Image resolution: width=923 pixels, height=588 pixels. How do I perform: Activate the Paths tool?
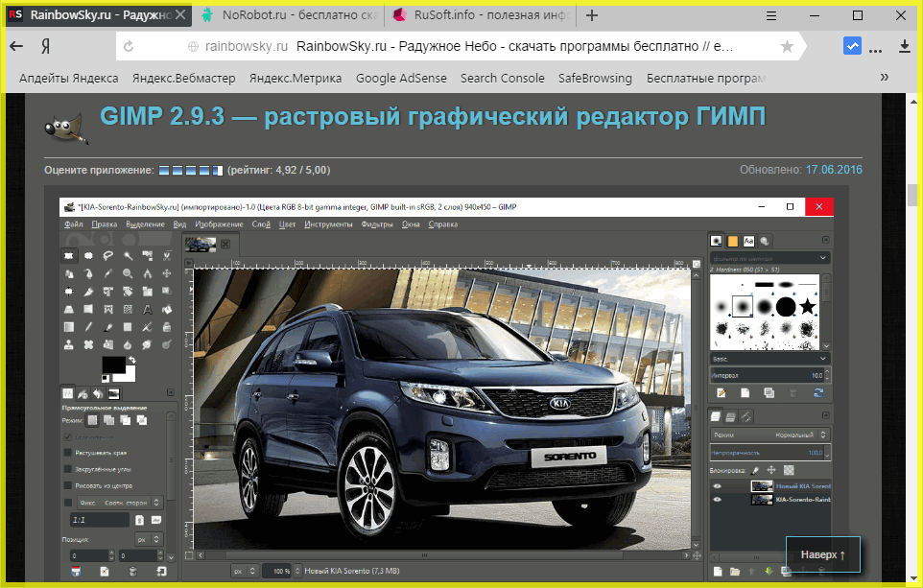[x=88, y=273]
